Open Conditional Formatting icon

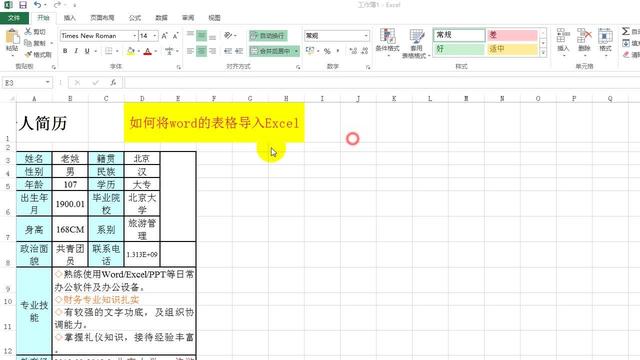pyautogui.click(x=387, y=36)
